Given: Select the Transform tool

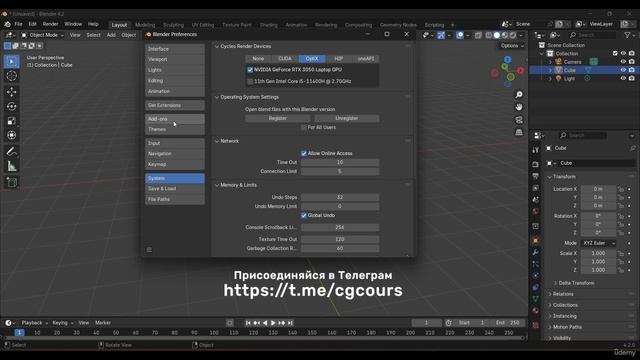Looking at the screenshot, I should click(11, 135).
